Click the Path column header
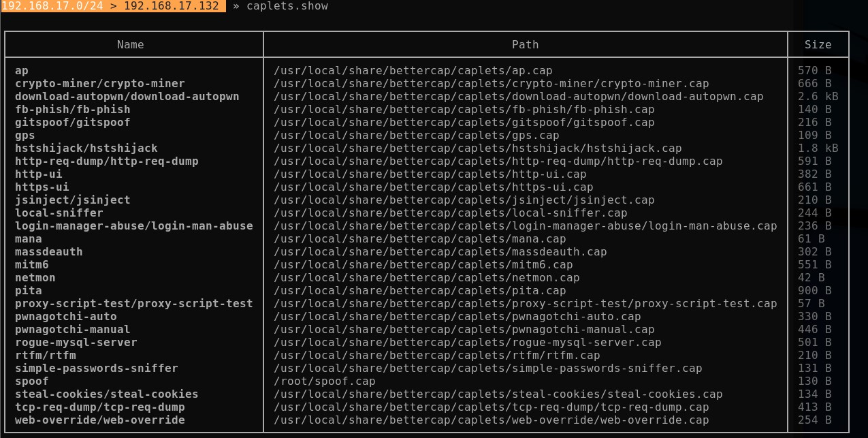 click(x=525, y=44)
